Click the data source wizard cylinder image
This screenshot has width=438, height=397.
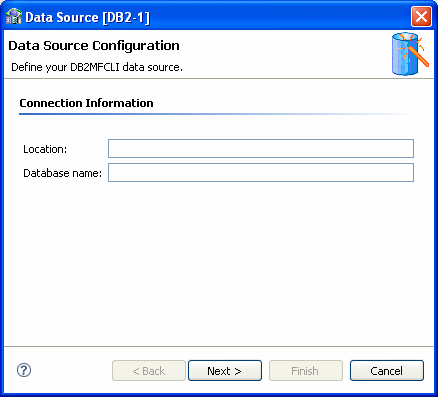(x=410, y=53)
